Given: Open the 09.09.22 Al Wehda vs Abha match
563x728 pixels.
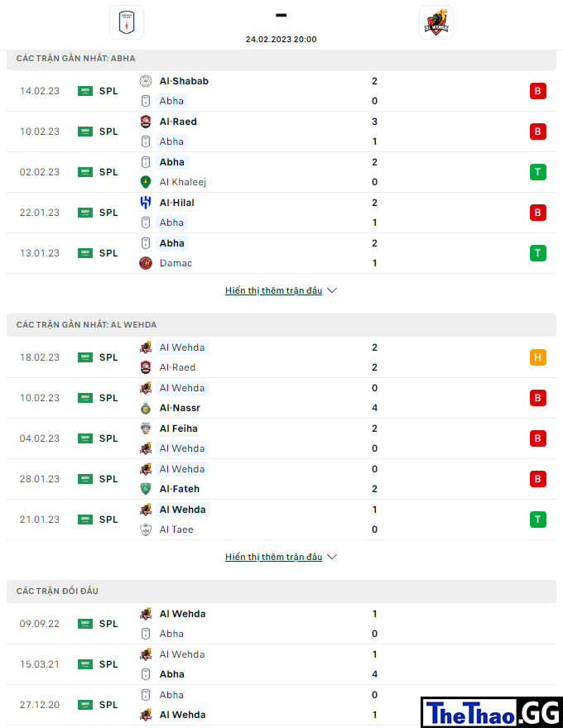Looking at the screenshot, I should pos(281,624).
